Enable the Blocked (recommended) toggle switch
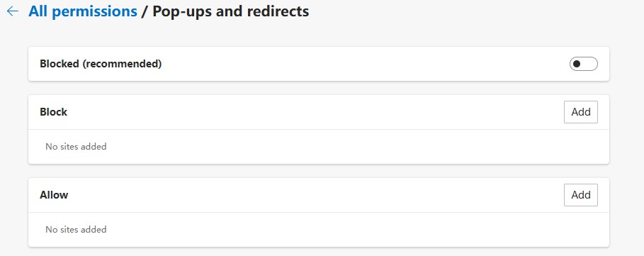This screenshot has width=644, height=256. (x=583, y=64)
